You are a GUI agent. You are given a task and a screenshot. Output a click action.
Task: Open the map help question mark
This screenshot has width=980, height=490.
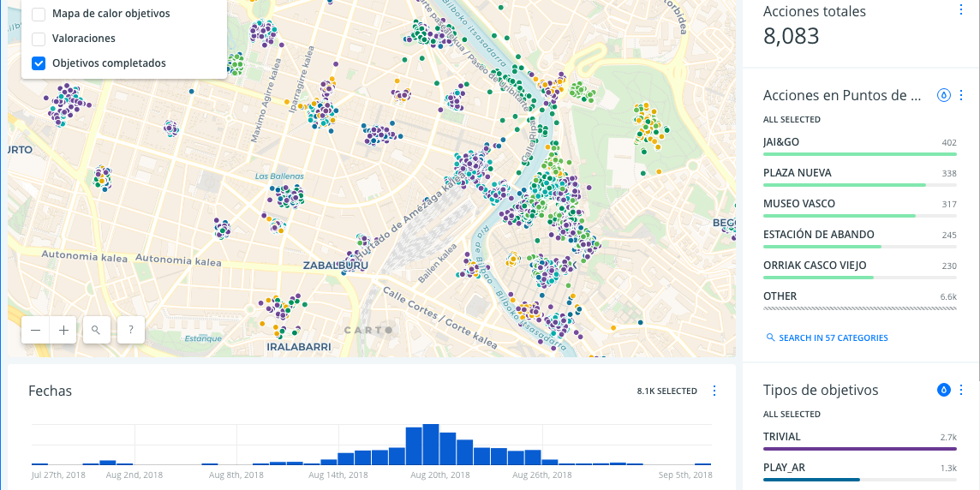coord(130,330)
